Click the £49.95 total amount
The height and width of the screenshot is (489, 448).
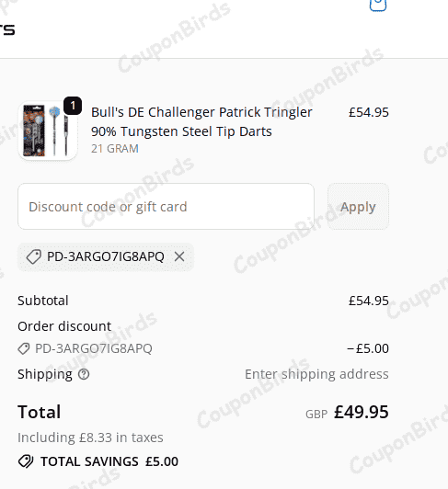pyautogui.click(x=362, y=412)
